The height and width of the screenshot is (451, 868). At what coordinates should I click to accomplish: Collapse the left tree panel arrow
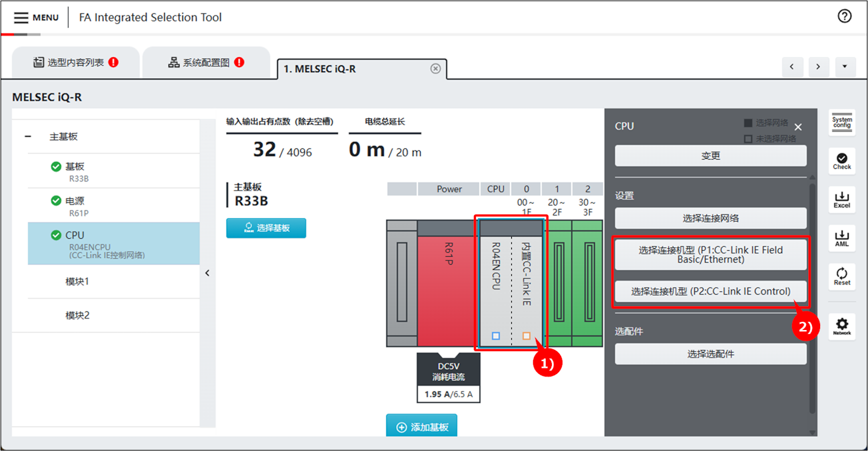[x=207, y=273]
